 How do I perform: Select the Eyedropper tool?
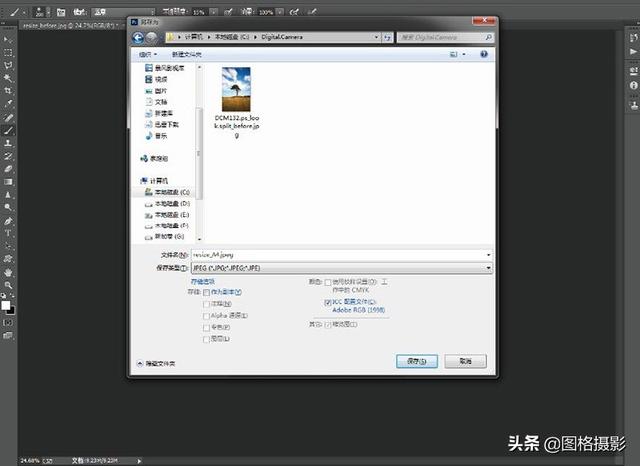7,103
